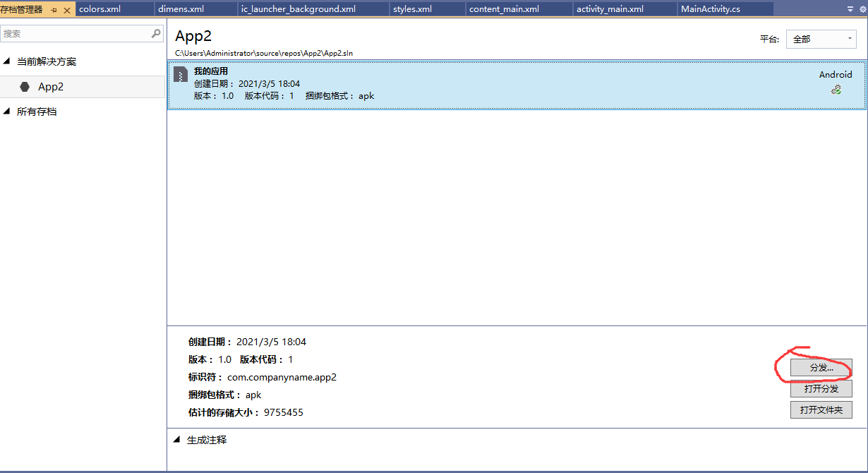Click the circled 分发... button
This screenshot has height=473, width=868.
pos(821,368)
